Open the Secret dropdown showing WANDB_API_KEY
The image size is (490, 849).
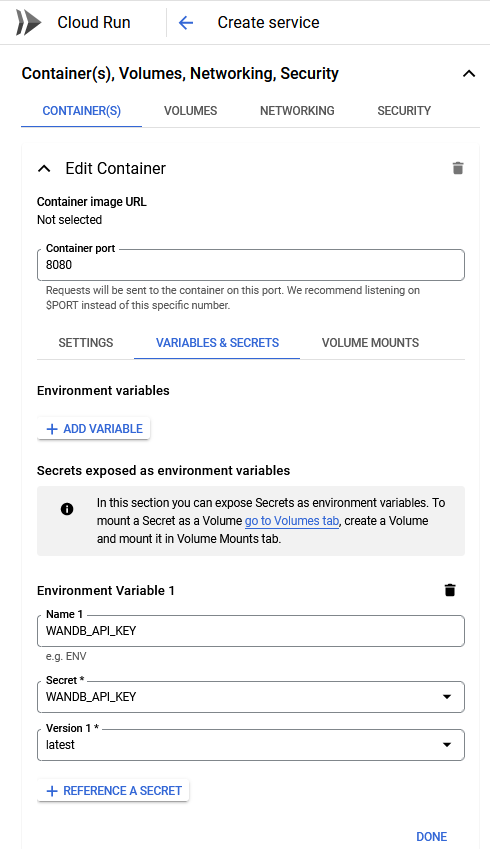[251, 697]
